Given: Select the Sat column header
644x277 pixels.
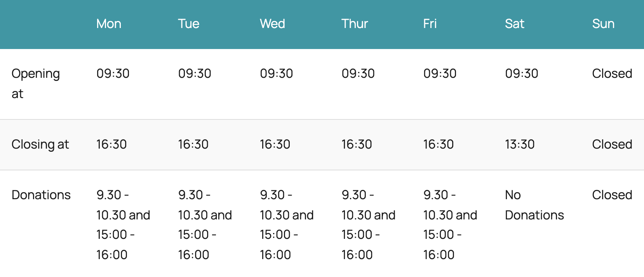Looking at the screenshot, I should pyautogui.click(x=515, y=24).
